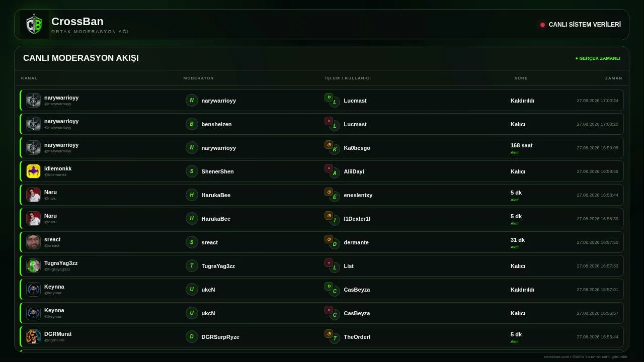
Task: Click the GERÇEK ZAMANLI live status label
Action: pos(598,58)
